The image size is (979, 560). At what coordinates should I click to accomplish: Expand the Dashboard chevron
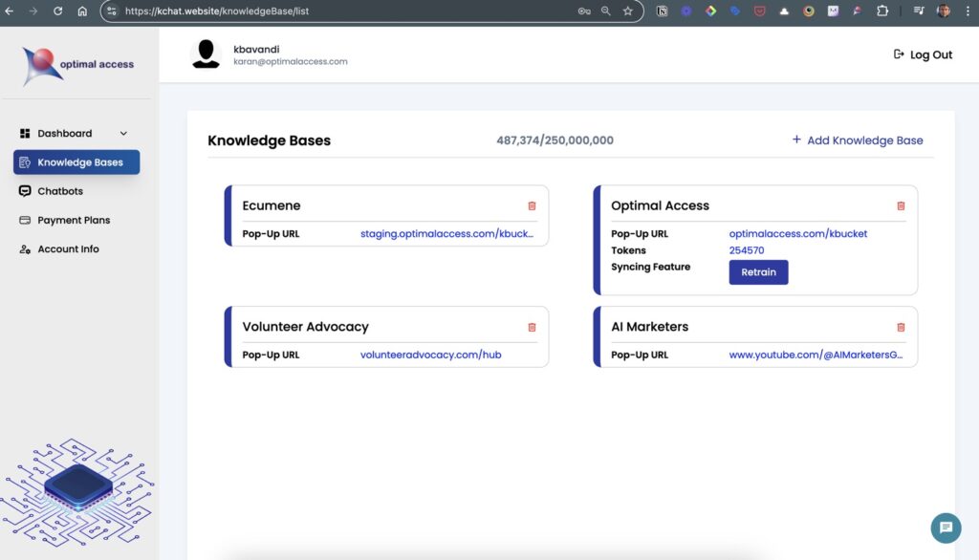point(123,133)
